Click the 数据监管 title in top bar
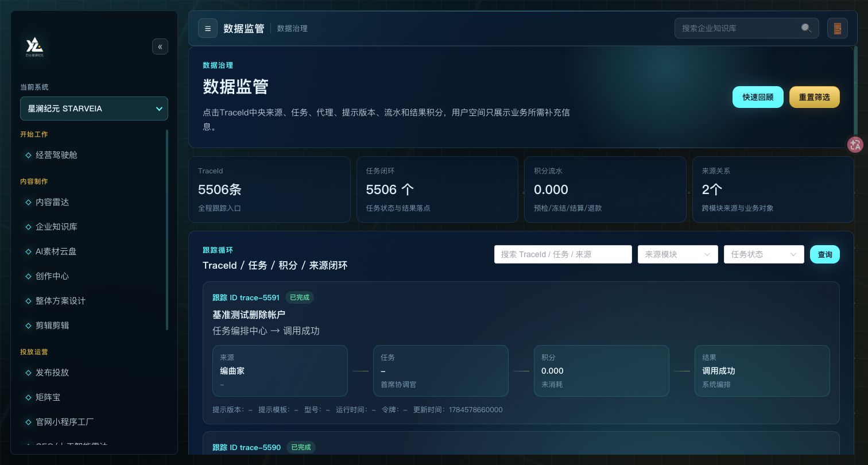This screenshot has width=868, height=465. click(243, 28)
